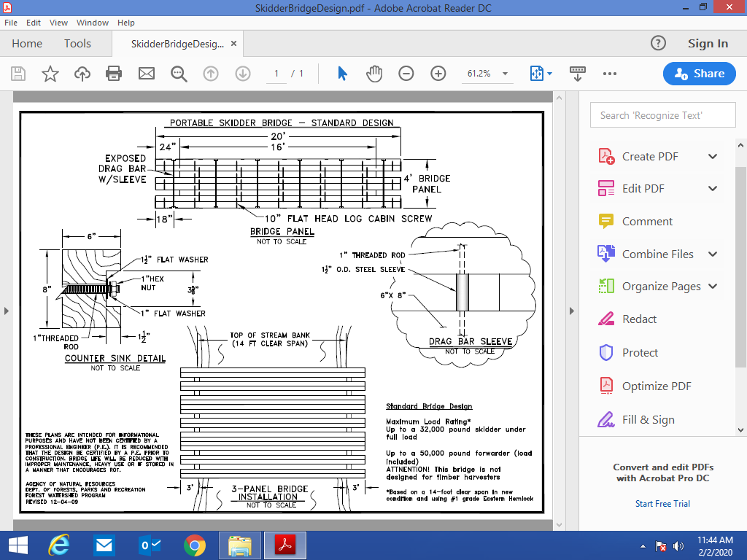Click the Search 'Recognize Text' field

tap(662, 115)
